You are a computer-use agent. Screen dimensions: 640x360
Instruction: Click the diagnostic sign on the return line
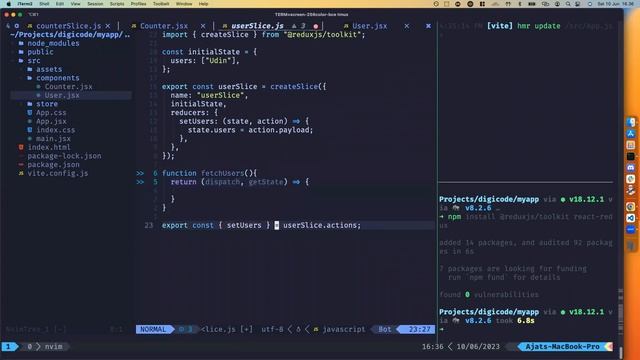(140, 182)
